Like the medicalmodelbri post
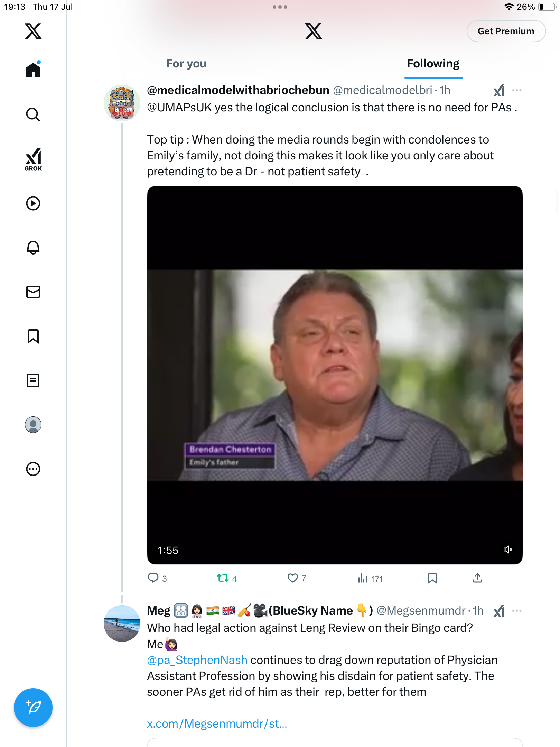Viewport: 560px width, 747px height. click(x=297, y=578)
